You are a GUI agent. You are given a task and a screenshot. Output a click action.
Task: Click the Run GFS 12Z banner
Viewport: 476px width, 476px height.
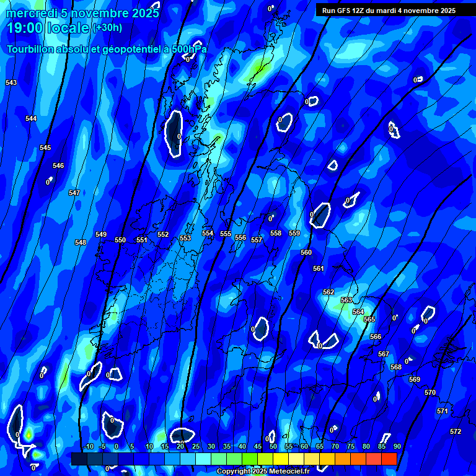coord(389,11)
